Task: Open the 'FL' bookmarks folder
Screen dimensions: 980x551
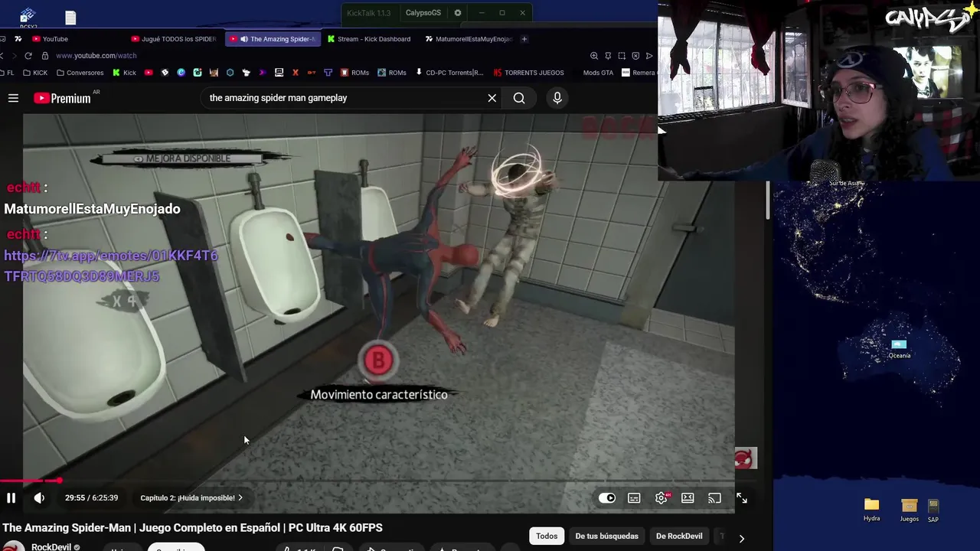Action: coord(7,73)
